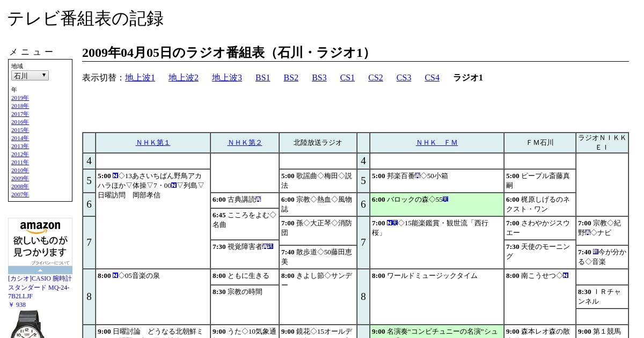The width and height of the screenshot is (644, 338).
Task: Click the テレビ番組表の記録 site title
Action: pyautogui.click(x=85, y=19)
